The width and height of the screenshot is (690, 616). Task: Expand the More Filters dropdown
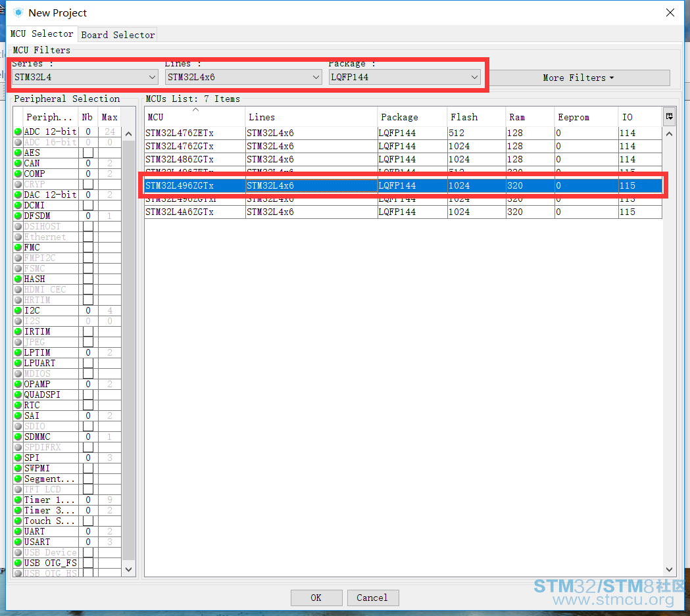point(579,78)
